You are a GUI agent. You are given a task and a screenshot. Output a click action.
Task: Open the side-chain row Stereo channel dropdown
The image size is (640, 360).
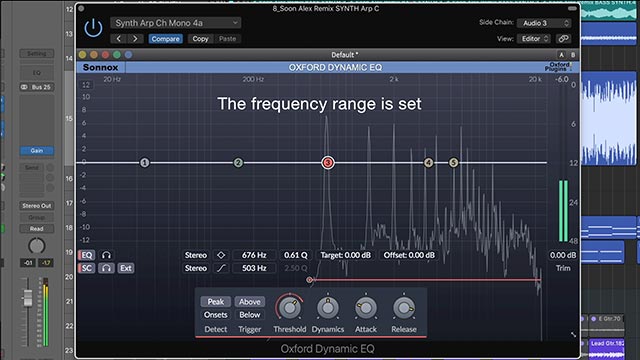click(x=196, y=268)
